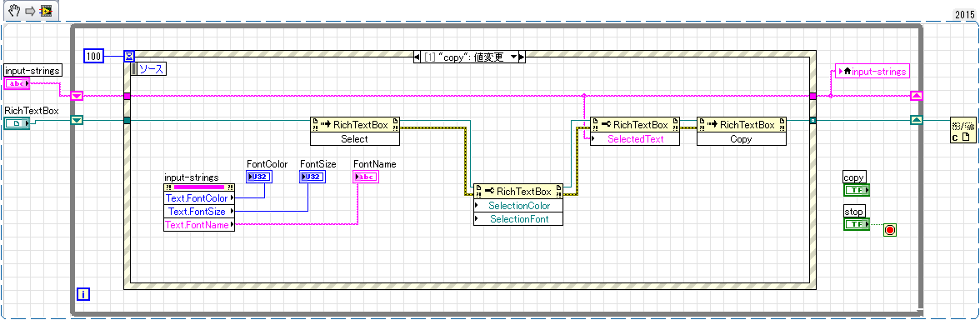
Task: Click the run arrow icon in snippet header
Action: coord(28,11)
